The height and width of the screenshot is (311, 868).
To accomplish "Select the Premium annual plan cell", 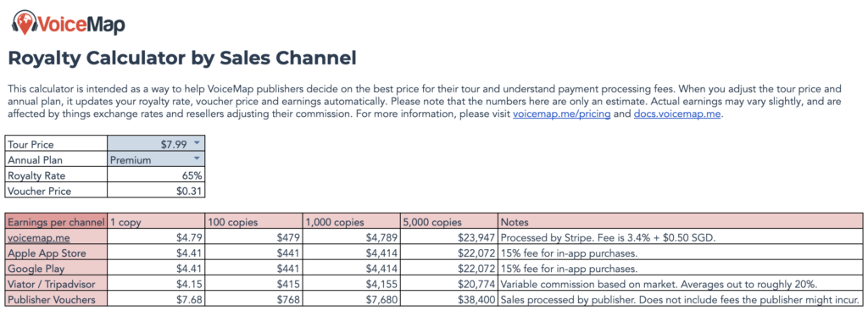I will coord(156,159).
